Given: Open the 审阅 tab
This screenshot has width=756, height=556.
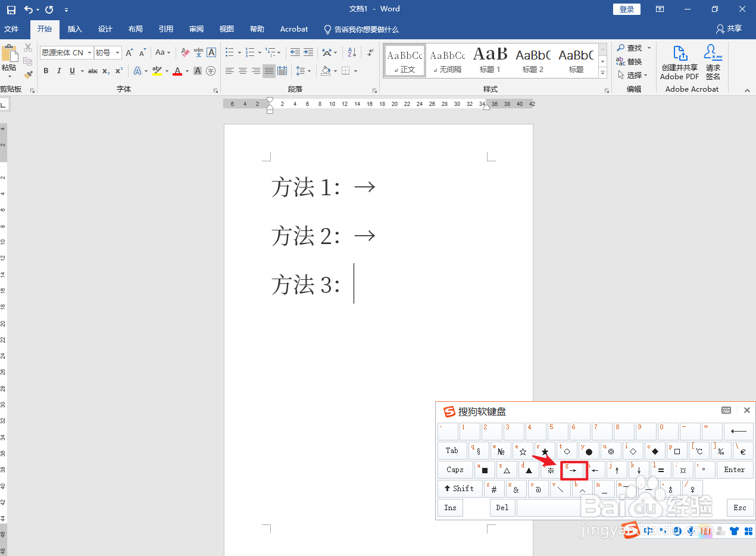Looking at the screenshot, I should (196, 29).
